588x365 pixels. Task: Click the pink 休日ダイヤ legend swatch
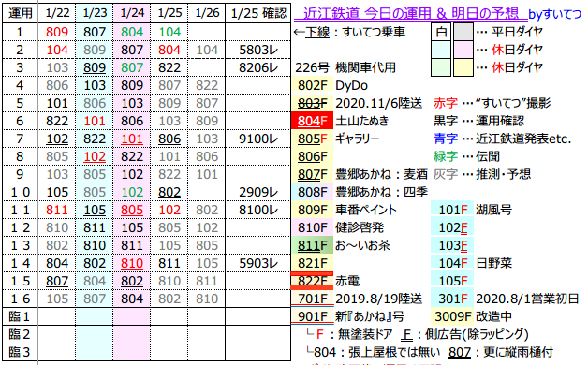tap(463, 50)
